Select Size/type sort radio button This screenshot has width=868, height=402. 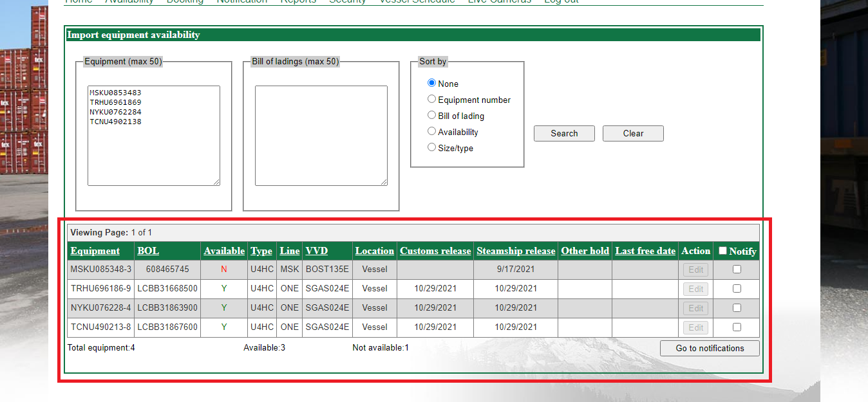[432, 147]
